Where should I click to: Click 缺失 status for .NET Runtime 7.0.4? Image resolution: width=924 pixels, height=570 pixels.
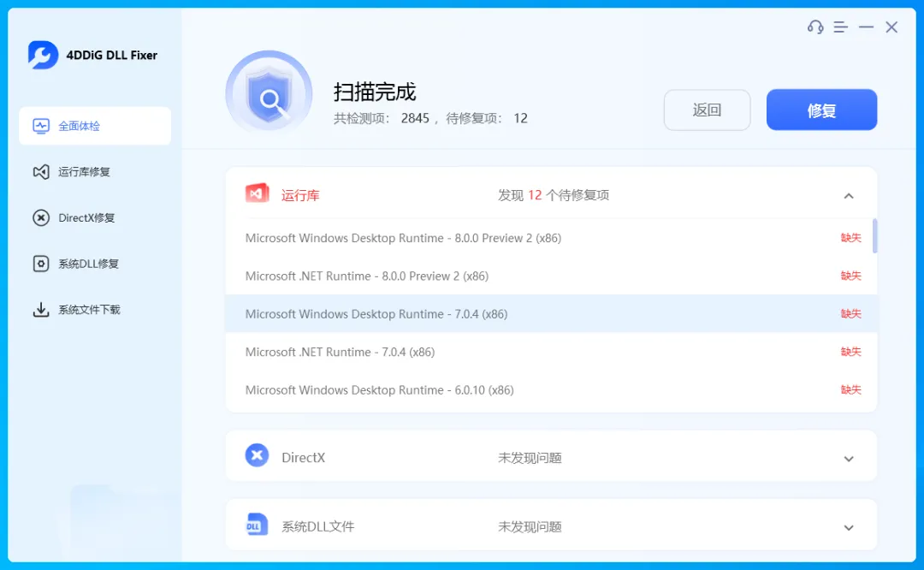pos(851,351)
